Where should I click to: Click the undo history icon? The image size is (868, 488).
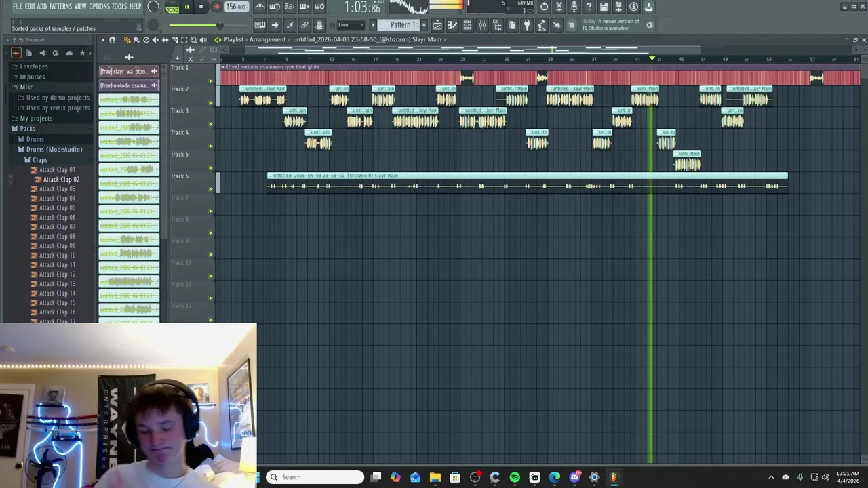click(544, 7)
